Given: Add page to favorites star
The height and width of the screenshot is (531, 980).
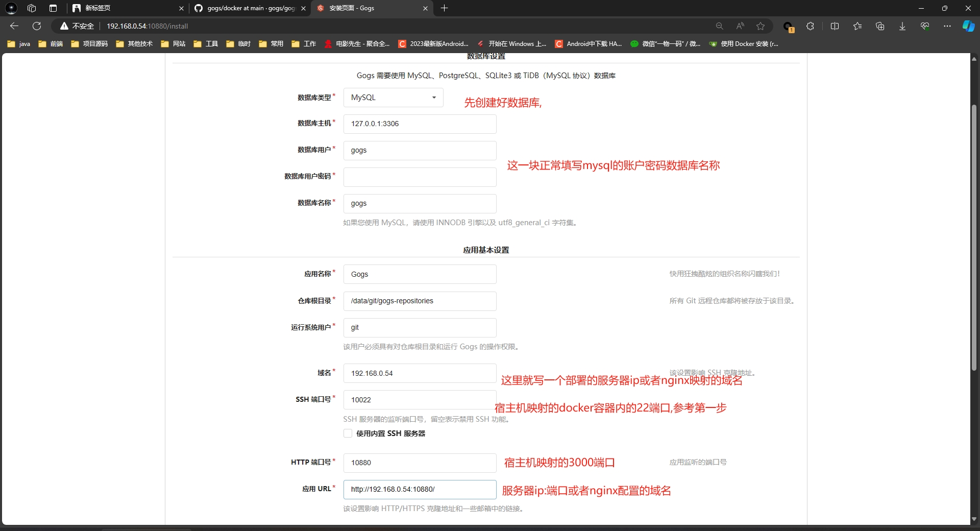Looking at the screenshot, I should tap(761, 26).
